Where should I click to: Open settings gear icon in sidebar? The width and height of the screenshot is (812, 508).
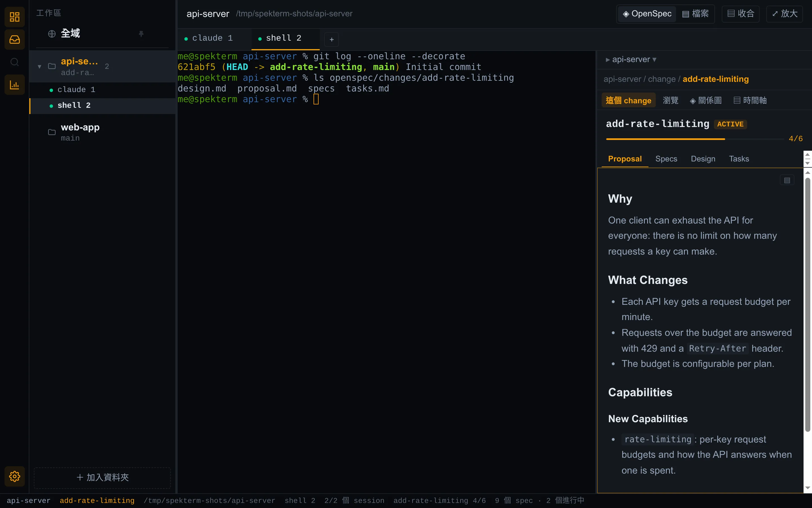coord(14,476)
